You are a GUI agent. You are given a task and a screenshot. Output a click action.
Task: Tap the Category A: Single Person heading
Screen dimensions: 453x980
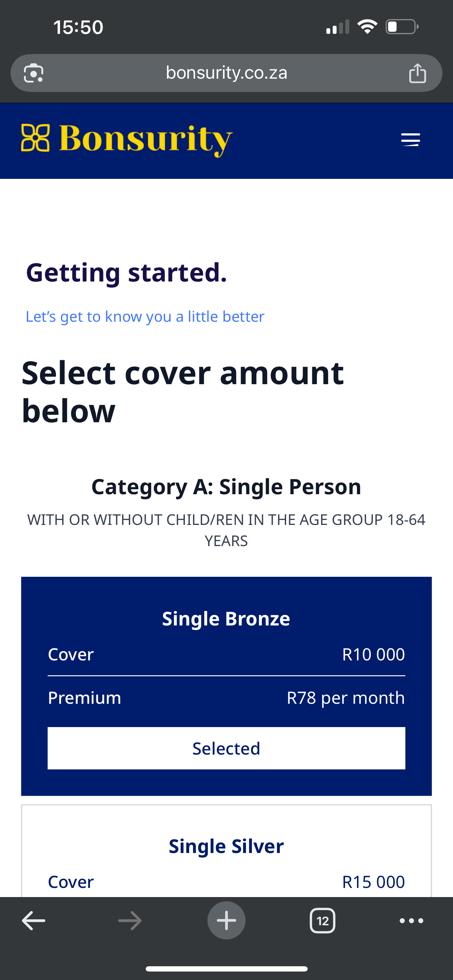[226, 486]
